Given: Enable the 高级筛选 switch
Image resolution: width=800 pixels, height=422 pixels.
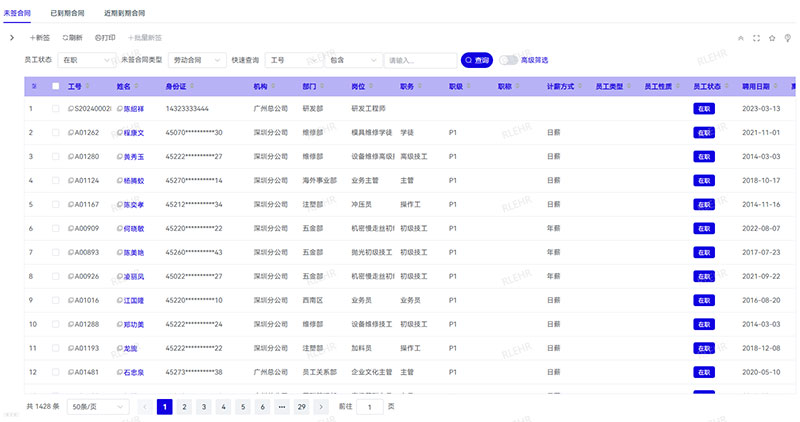Looking at the screenshot, I should [508, 60].
